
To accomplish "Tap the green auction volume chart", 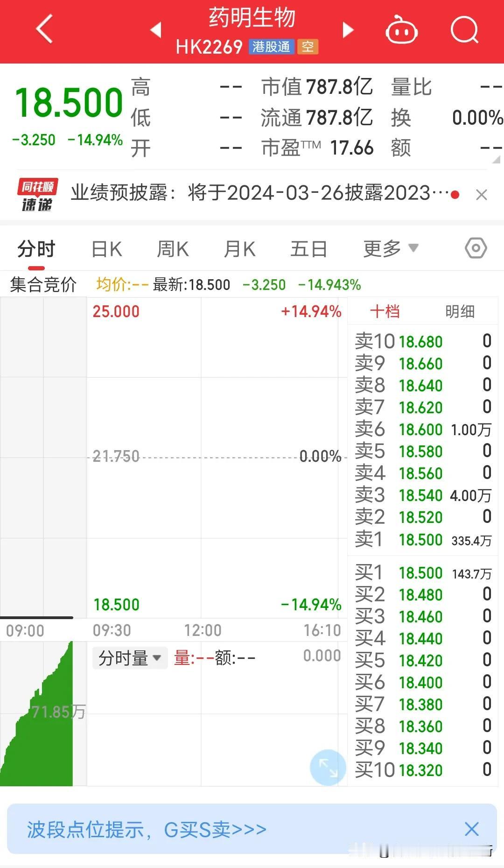I will tap(36, 714).
